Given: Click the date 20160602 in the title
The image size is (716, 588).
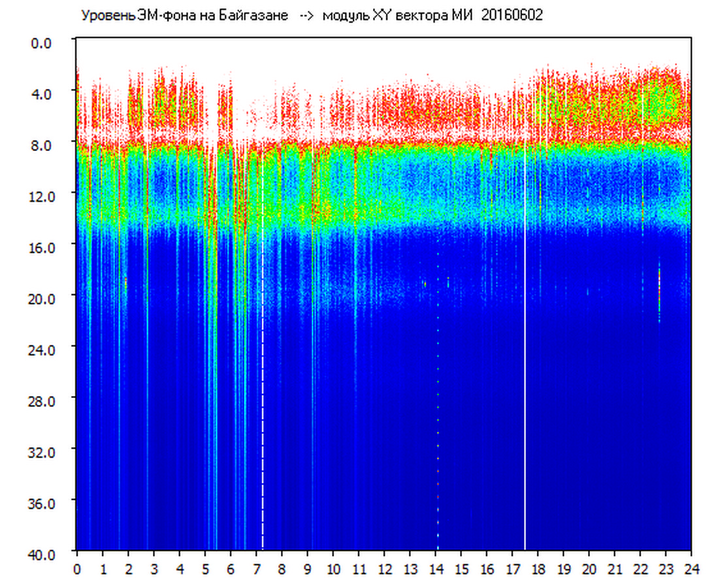Looking at the screenshot, I should pyautogui.click(x=512, y=16).
